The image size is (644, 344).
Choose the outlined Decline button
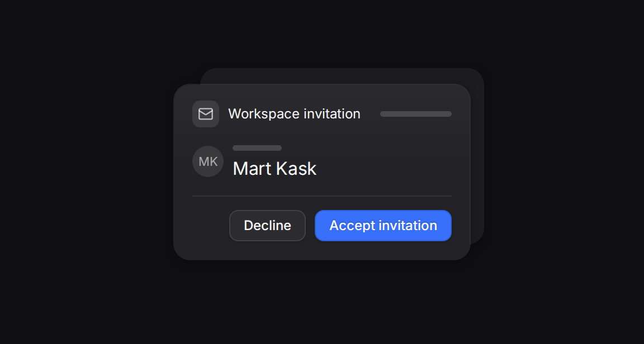(x=267, y=226)
